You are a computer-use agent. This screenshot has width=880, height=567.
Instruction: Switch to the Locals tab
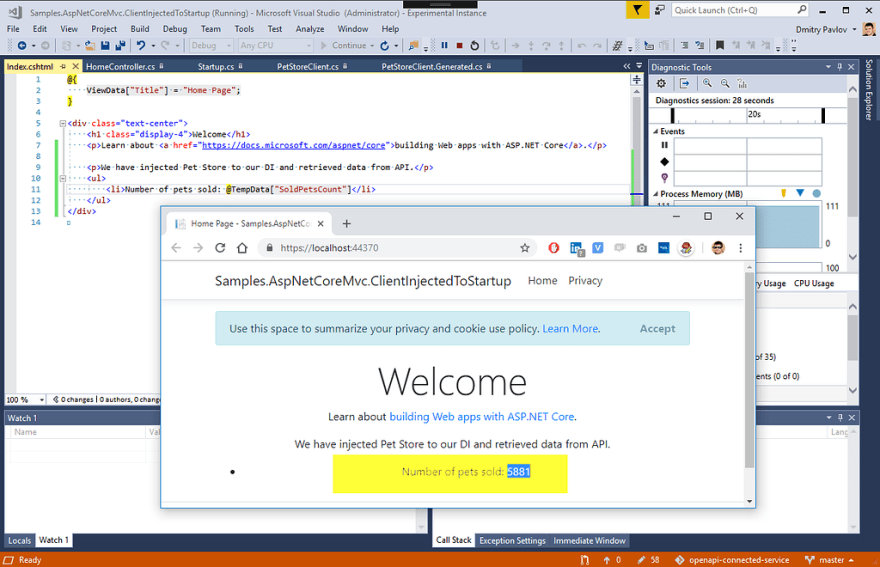coord(20,541)
